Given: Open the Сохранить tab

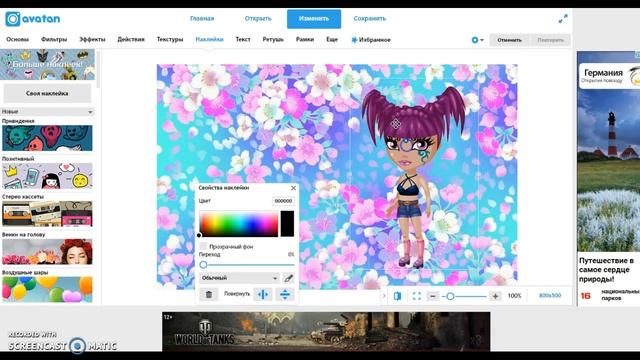Looking at the screenshot, I should [370, 18].
